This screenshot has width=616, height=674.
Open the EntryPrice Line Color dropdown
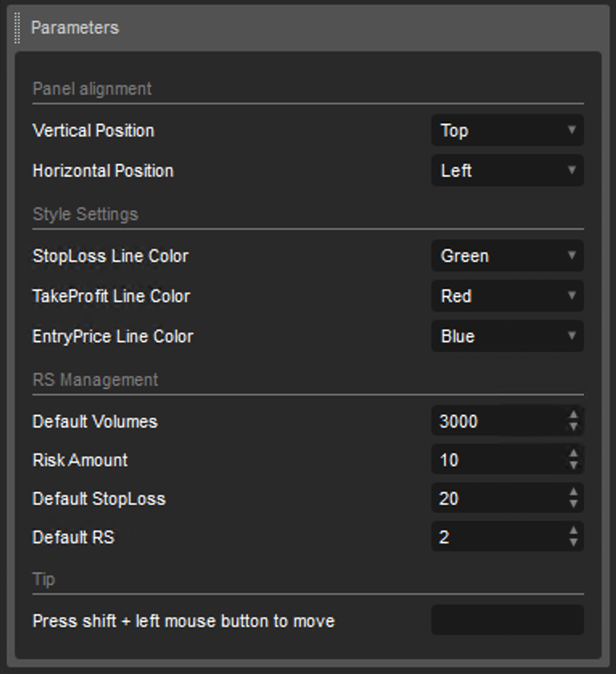(507, 336)
